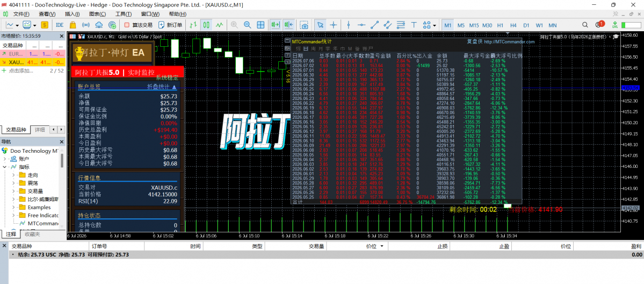Screen dimensions: 644x284
Task: Zoom out on the chart
Action: (247, 25)
